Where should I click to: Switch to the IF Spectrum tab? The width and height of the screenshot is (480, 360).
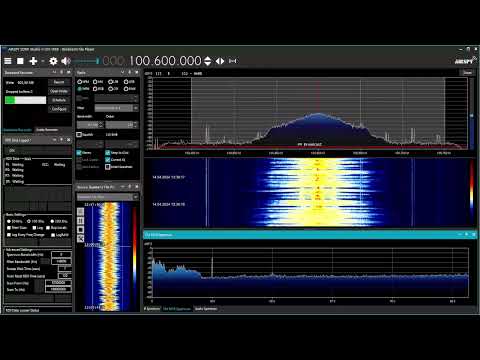point(152,309)
